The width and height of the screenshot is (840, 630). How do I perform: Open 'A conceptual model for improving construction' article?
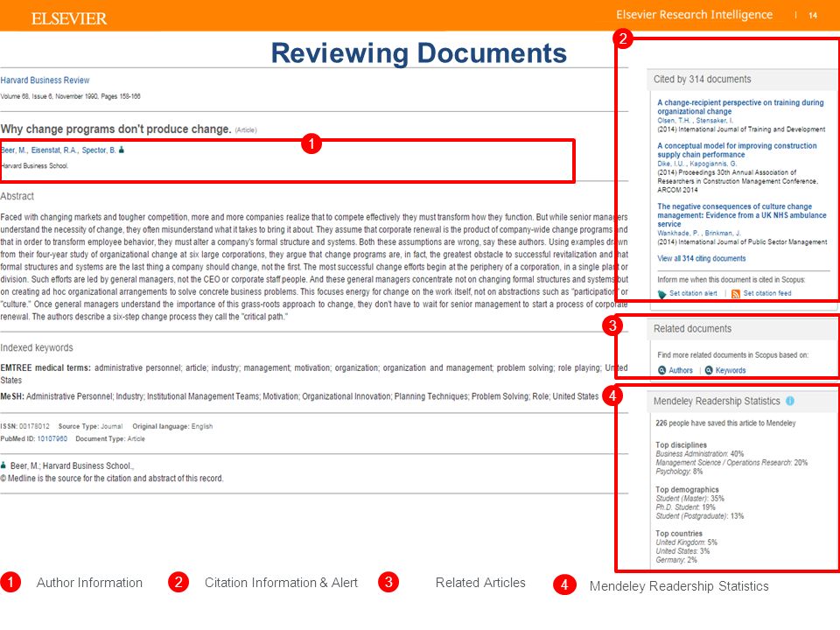coord(737,150)
